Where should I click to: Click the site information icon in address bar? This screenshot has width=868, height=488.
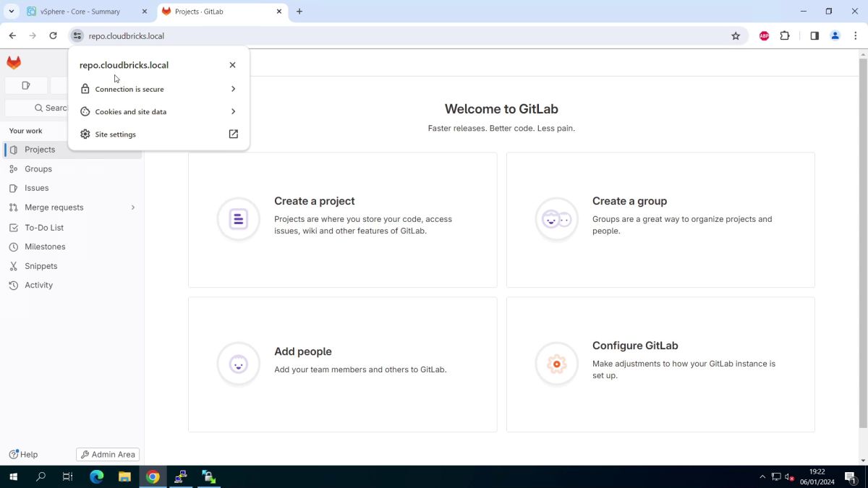(x=77, y=35)
